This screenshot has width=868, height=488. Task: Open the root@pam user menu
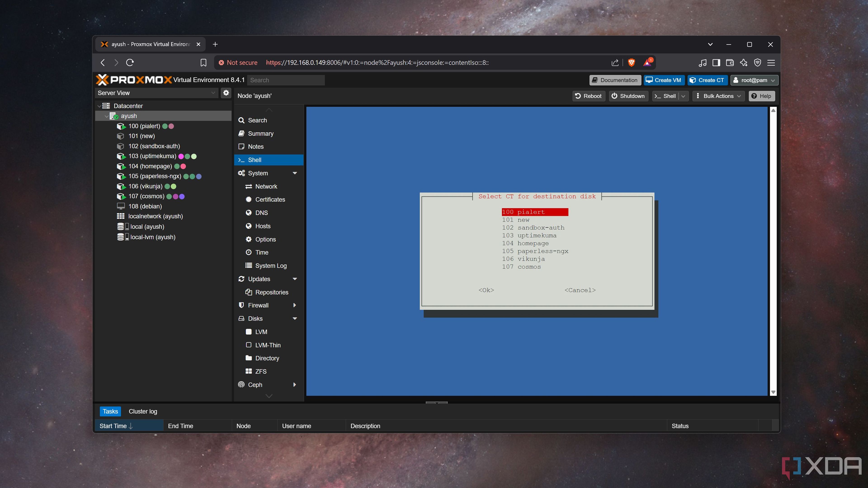755,80
